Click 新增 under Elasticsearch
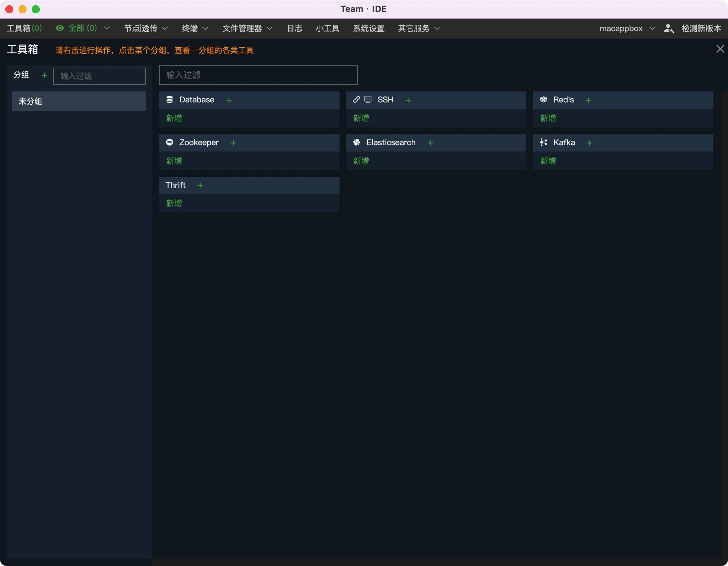The height and width of the screenshot is (566, 728). [361, 161]
